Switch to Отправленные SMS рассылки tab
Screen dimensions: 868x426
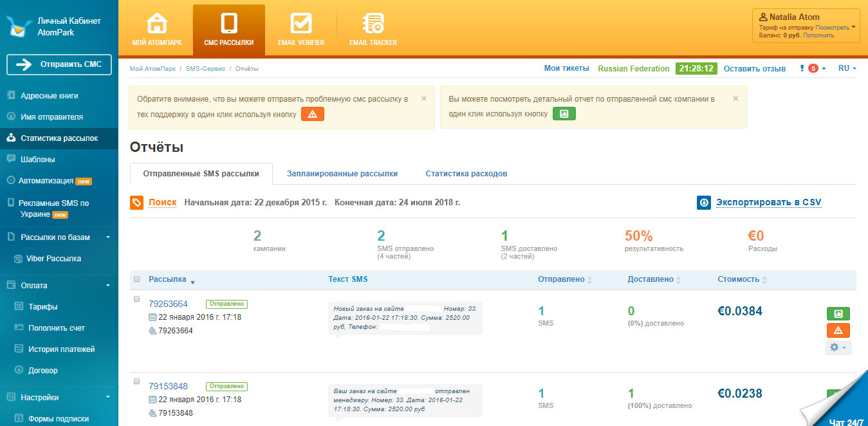[x=201, y=174]
